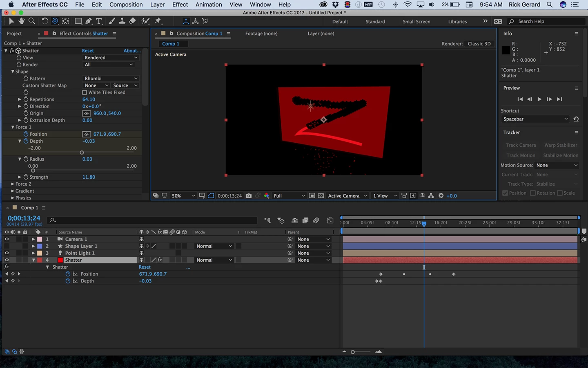Click the Track Camera button
The image size is (588, 368).
click(521, 145)
